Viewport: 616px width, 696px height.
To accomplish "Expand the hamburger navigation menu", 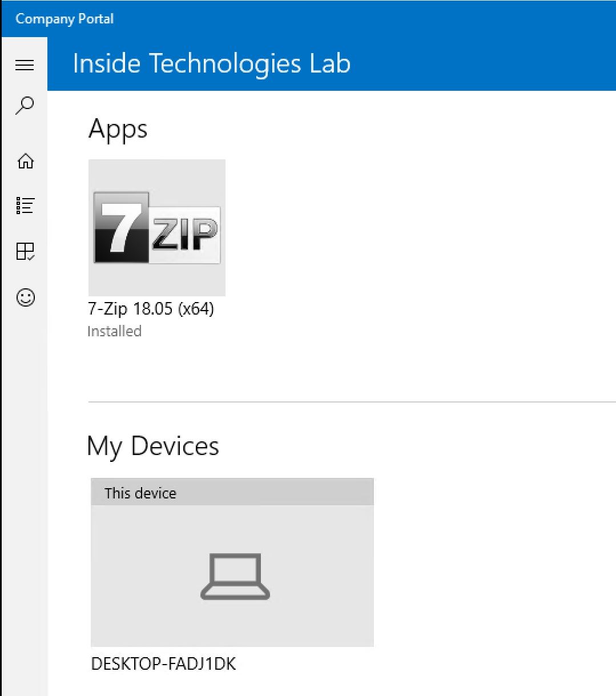I will pyautogui.click(x=25, y=65).
